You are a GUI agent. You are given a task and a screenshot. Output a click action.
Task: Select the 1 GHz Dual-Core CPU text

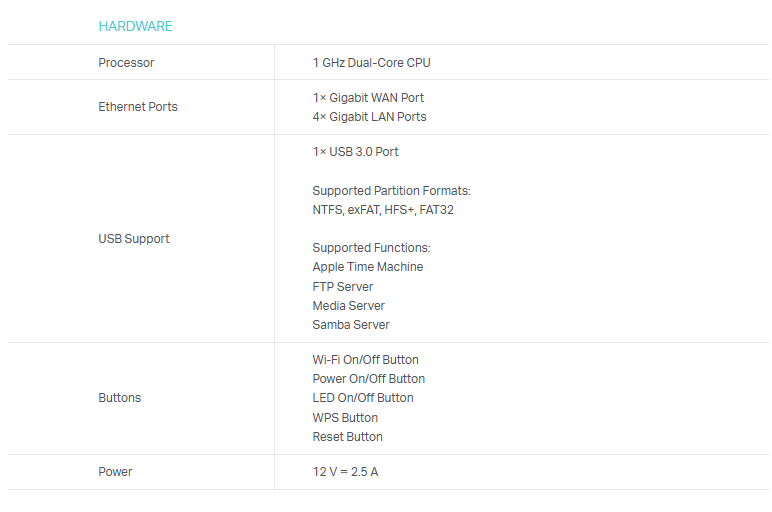click(x=371, y=63)
